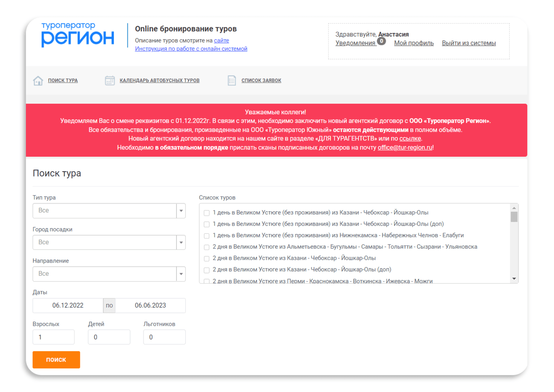
Task: Click the tour list scroll down arrow
Action: [x=514, y=279]
